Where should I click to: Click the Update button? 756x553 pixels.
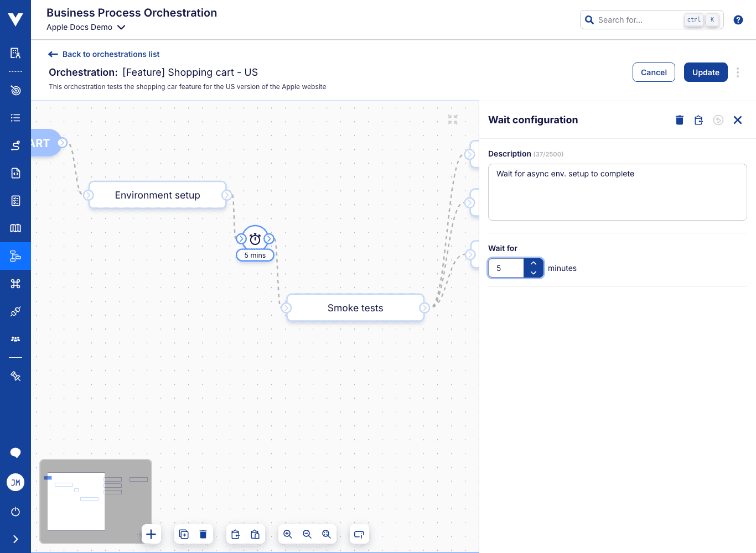[706, 72]
